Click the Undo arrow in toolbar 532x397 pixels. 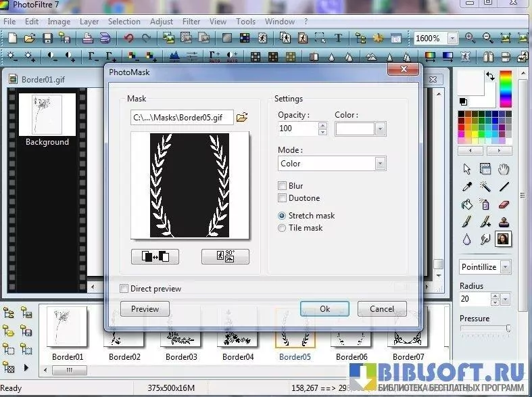128,39
